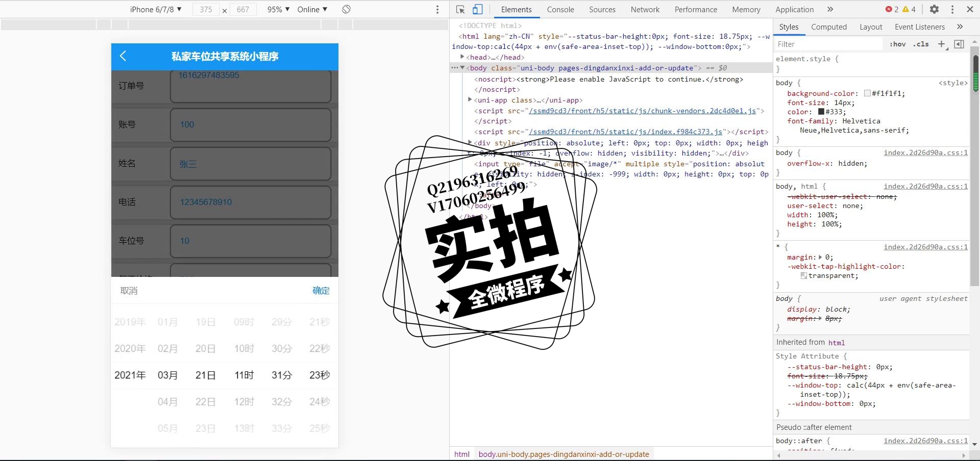Expand the head element node

pos(462,57)
